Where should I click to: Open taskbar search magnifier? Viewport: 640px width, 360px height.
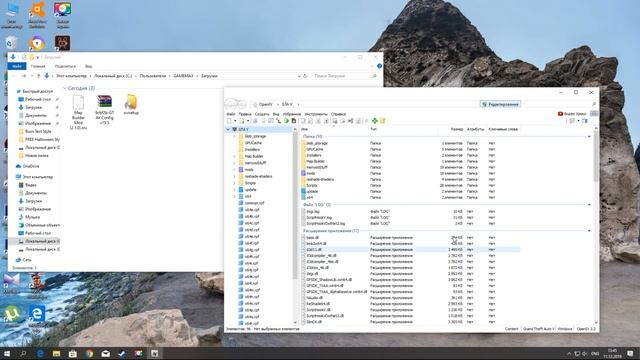[x=23, y=353]
